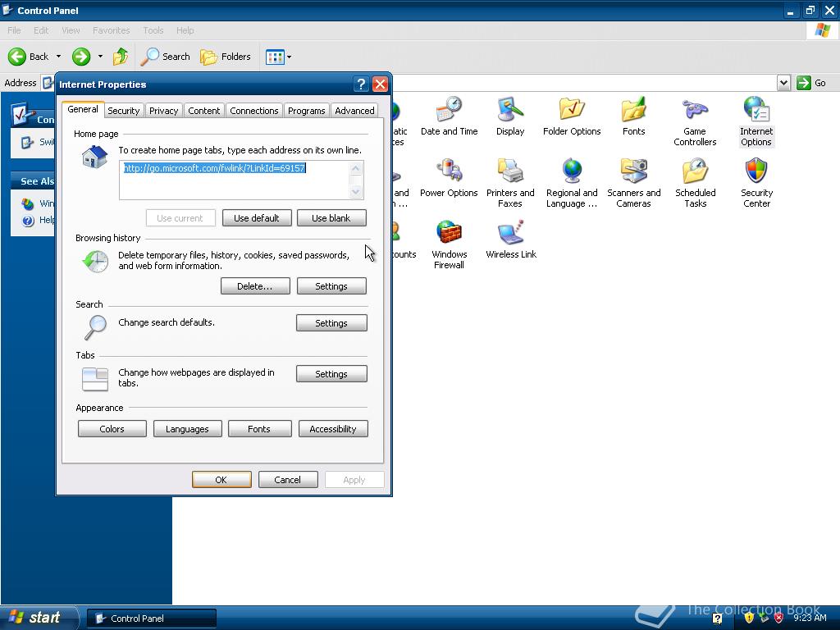Open the Display control panel icon
The height and width of the screenshot is (630, 840).
510,116
